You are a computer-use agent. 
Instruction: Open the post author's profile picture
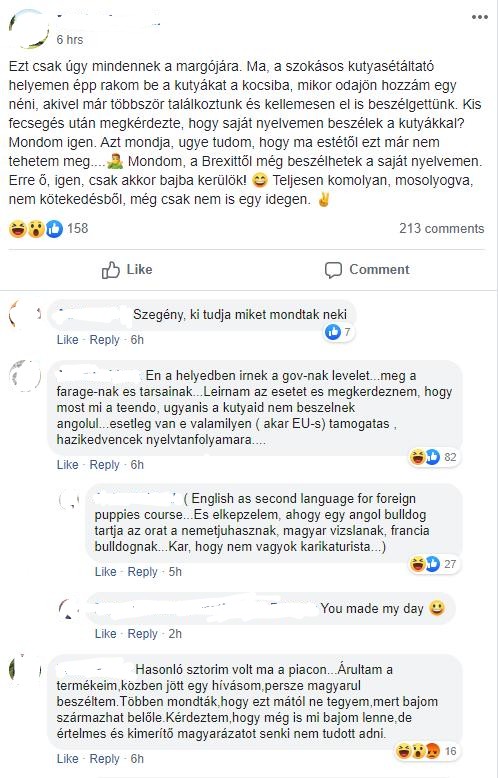click(x=29, y=29)
